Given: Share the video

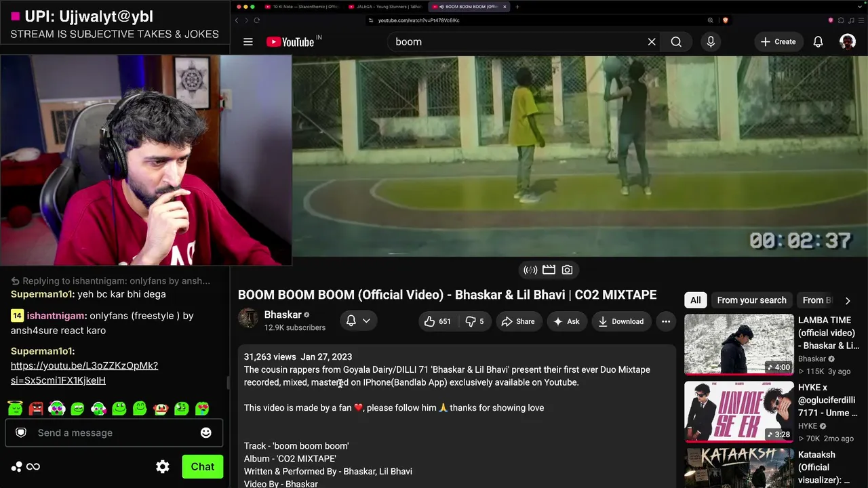Looking at the screenshot, I should [518, 321].
